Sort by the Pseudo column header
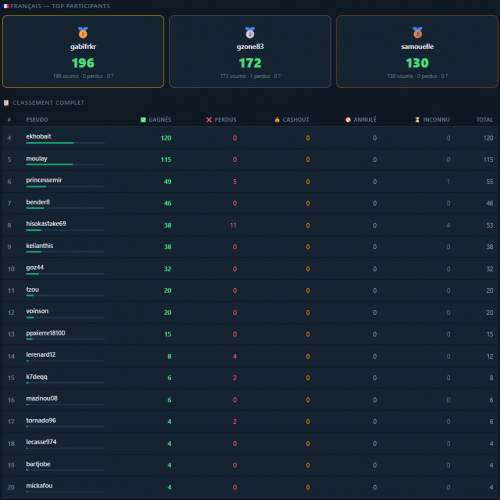 tap(37, 120)
